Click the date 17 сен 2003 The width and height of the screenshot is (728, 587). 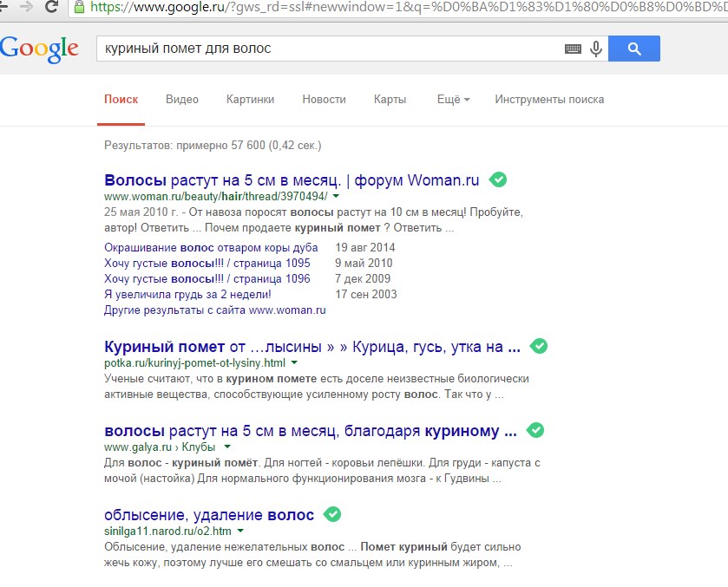366,294
